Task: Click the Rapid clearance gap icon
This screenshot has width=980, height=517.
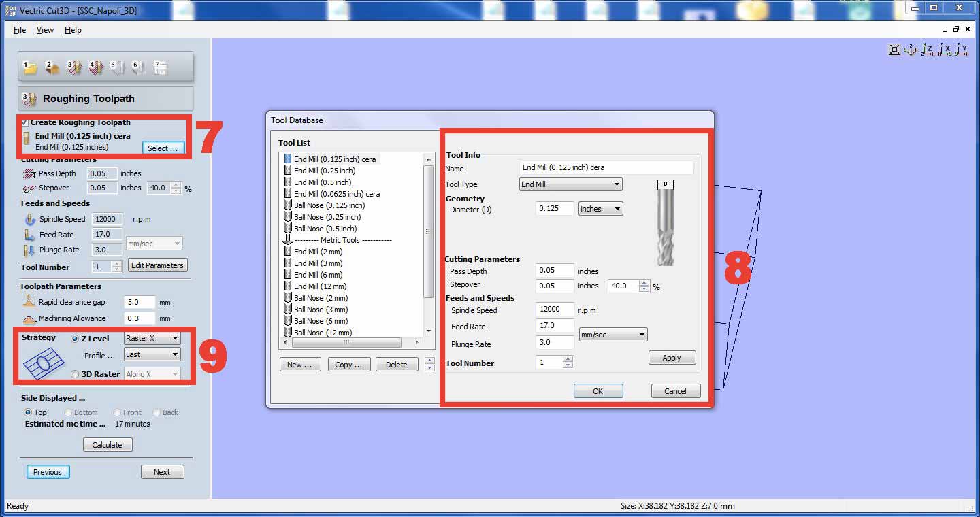Action: tap(29, 301)
